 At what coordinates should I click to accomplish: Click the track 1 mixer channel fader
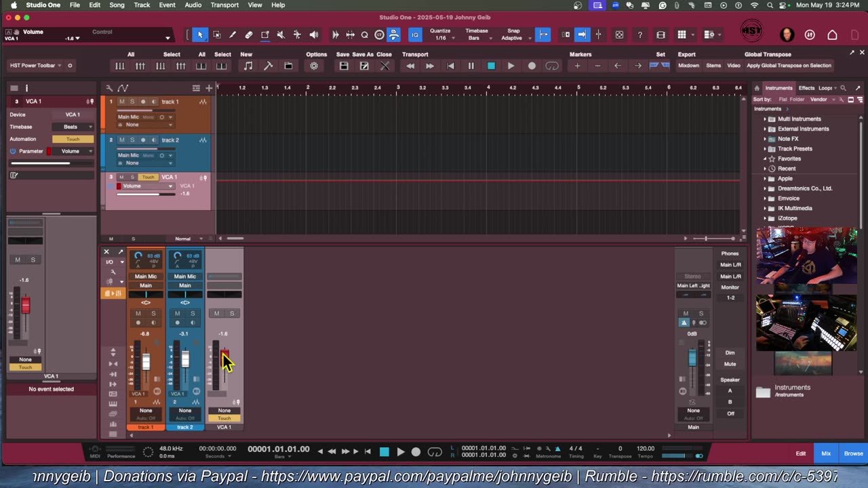coord(146,363)
